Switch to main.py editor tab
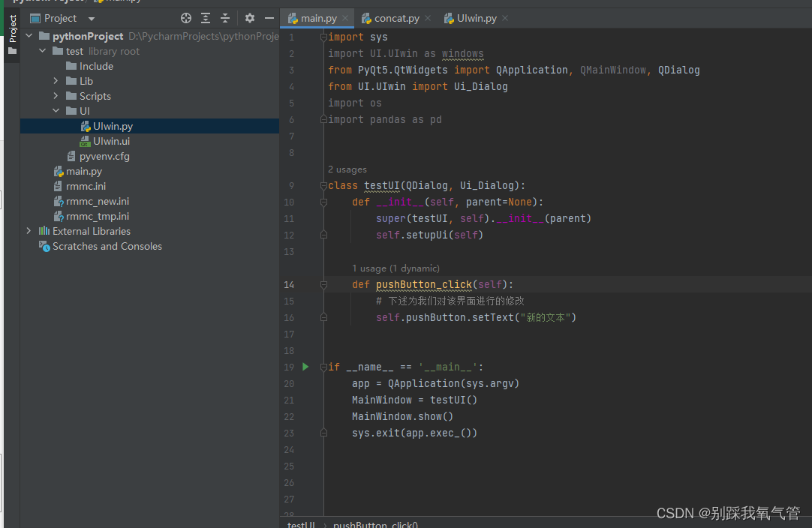Viewport: 812px width, 528px height. (x=318, y=18)
